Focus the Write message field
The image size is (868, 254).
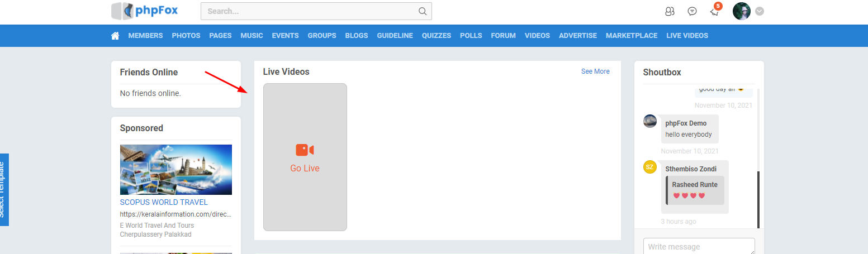click(x=699, y=246)
